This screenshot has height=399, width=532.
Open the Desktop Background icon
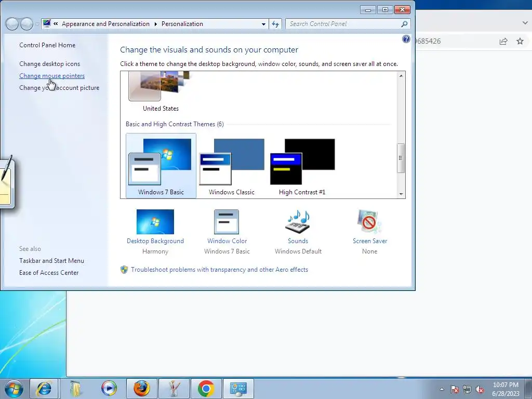[x=155, y=222]
